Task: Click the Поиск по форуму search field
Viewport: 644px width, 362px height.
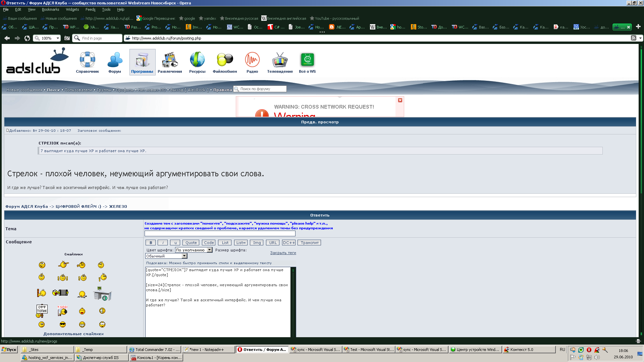Action: coord(260,89)
